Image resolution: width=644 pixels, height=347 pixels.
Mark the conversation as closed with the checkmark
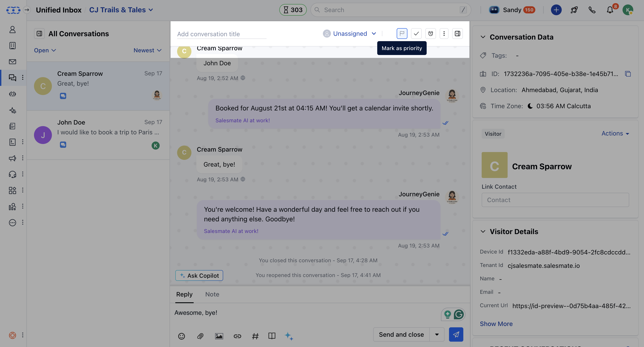416,33
